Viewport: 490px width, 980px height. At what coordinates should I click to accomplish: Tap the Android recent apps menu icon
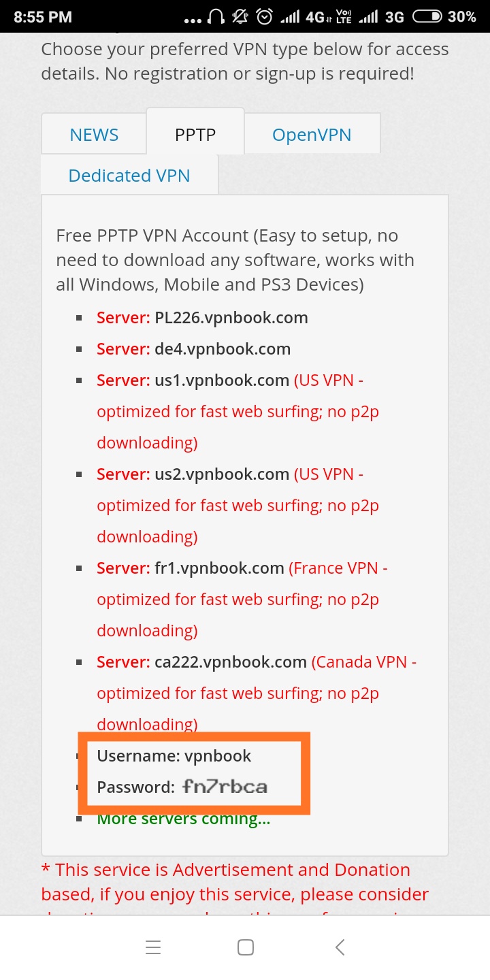[x=153, y=947]
